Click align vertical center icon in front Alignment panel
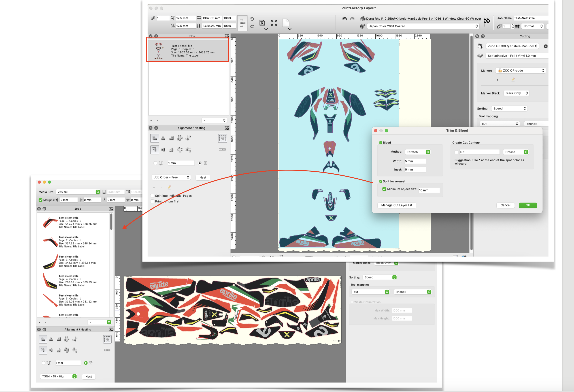 (x=163, y=150)
